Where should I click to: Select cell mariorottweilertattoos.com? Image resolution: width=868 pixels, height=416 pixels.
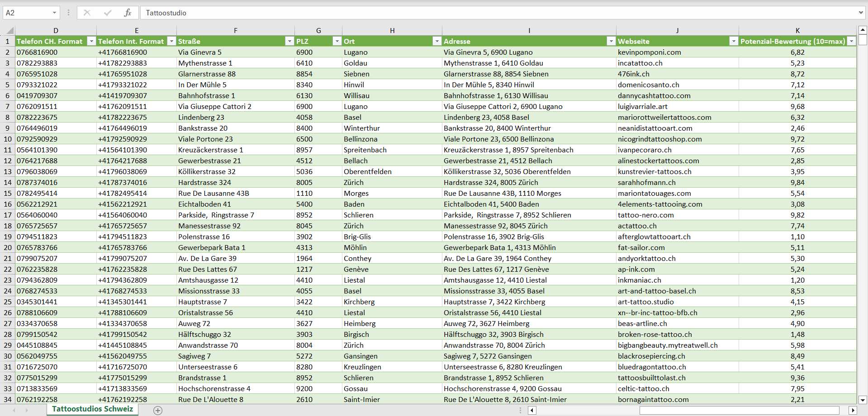tap(678, 117)
